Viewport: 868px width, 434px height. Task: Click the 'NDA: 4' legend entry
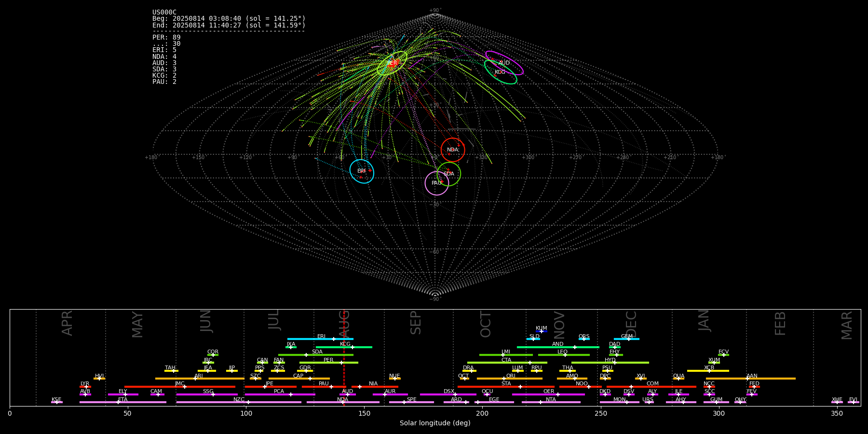[164, 56]
